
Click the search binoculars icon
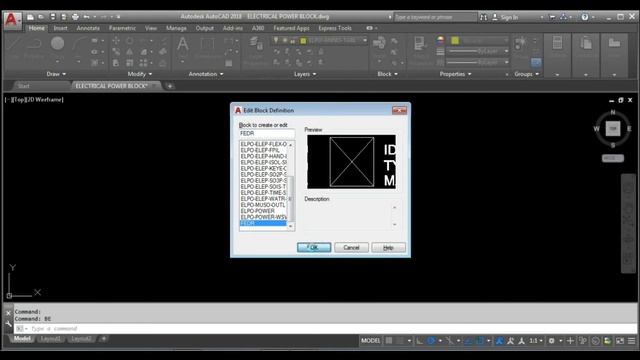point(483,17)
